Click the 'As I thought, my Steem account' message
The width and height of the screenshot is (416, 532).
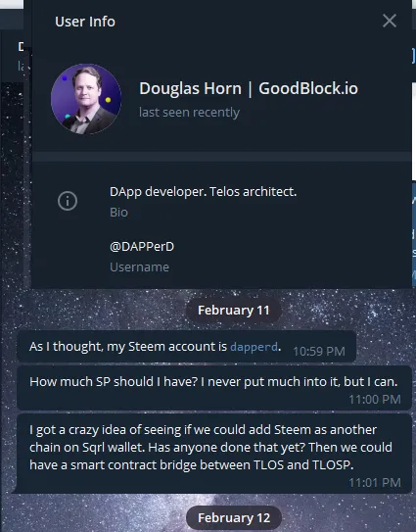pyautogui.click(x=187, y=347)
